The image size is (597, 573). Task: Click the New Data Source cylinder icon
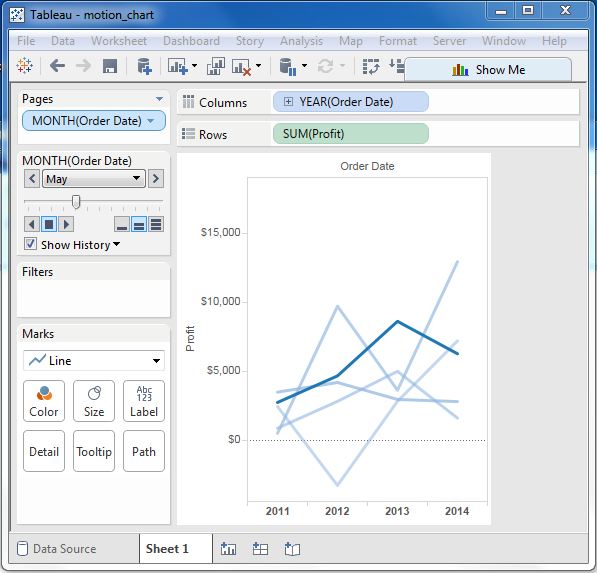pyautogui.click(x=144, y=66)
